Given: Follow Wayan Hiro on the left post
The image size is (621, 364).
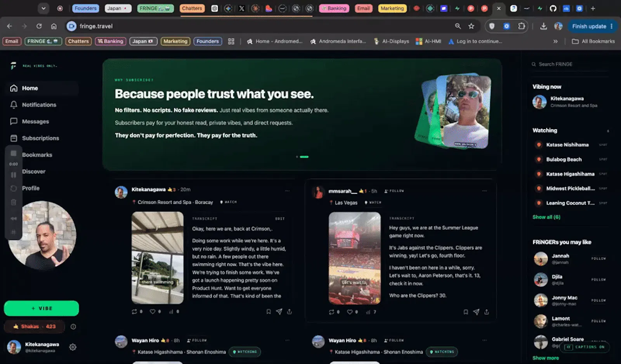Looking at the screenshot, I should click(197, 340).
